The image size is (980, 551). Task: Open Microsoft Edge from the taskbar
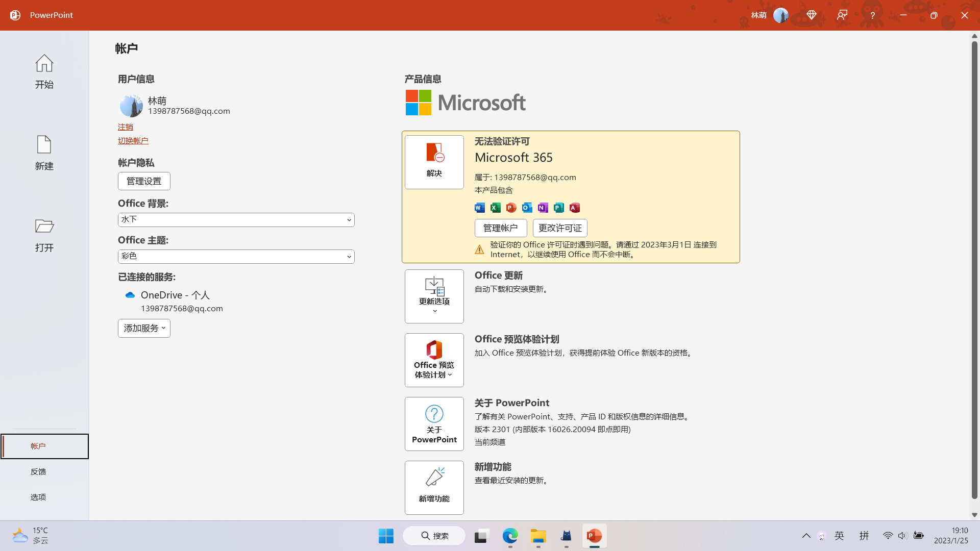(510, 536)
